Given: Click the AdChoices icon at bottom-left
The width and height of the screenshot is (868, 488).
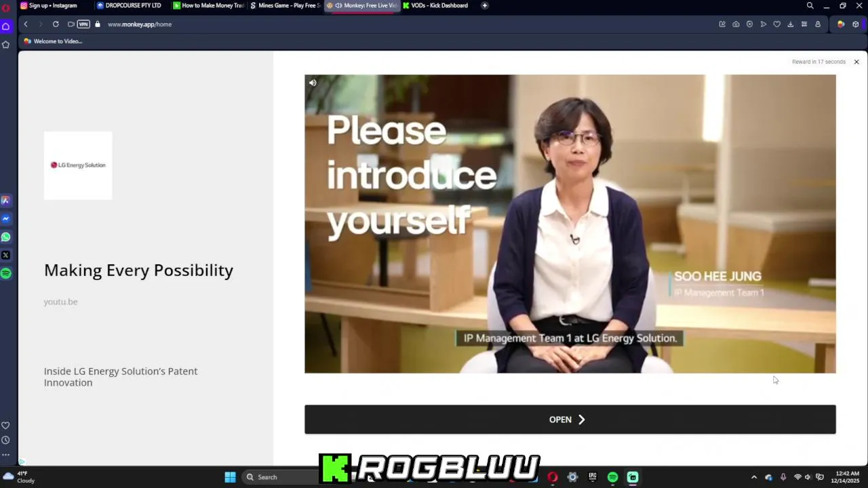Looking at the screenshot, I should (22, 462).
